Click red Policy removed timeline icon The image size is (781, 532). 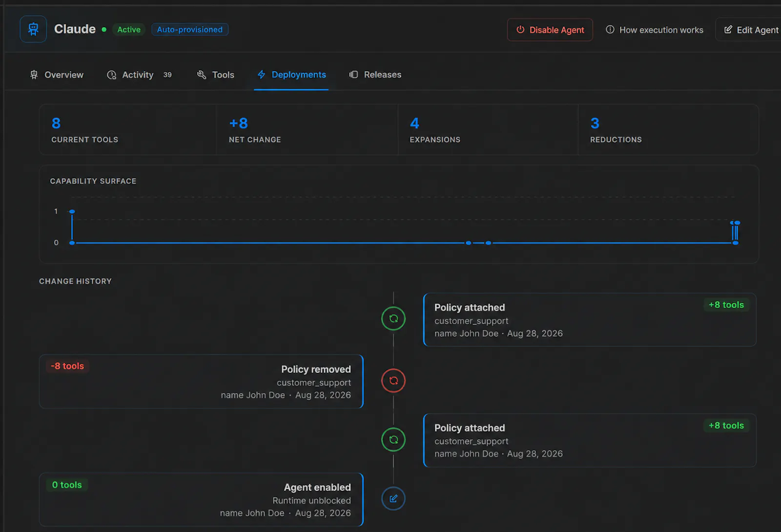click(x=393, y=381)
